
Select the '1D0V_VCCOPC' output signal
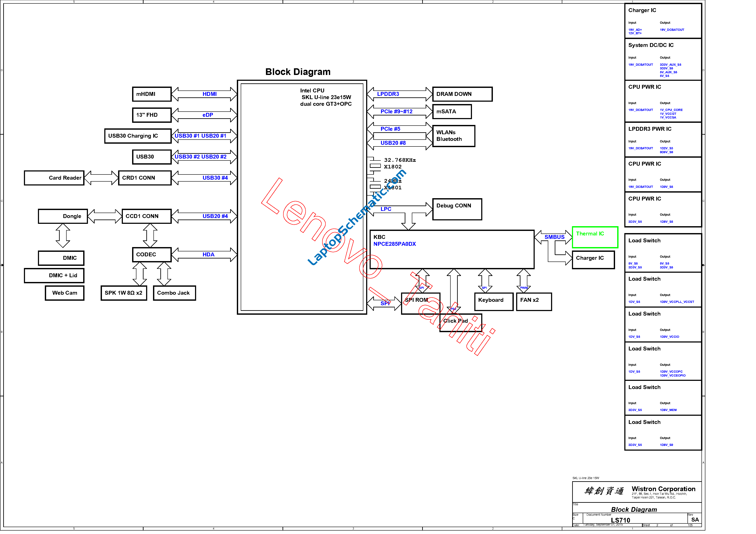pos(671,371)
